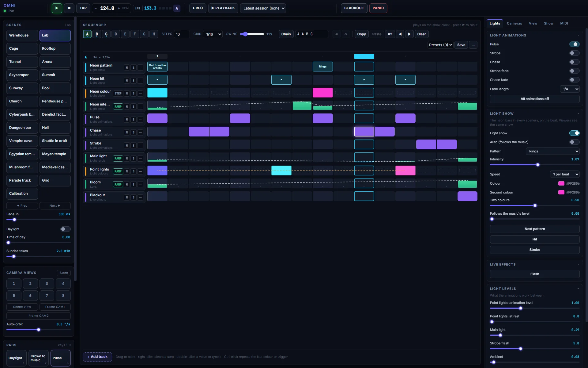Click the PANIC button
The height and width of the screenshot is (368, 588).
[x=378, y=8]
